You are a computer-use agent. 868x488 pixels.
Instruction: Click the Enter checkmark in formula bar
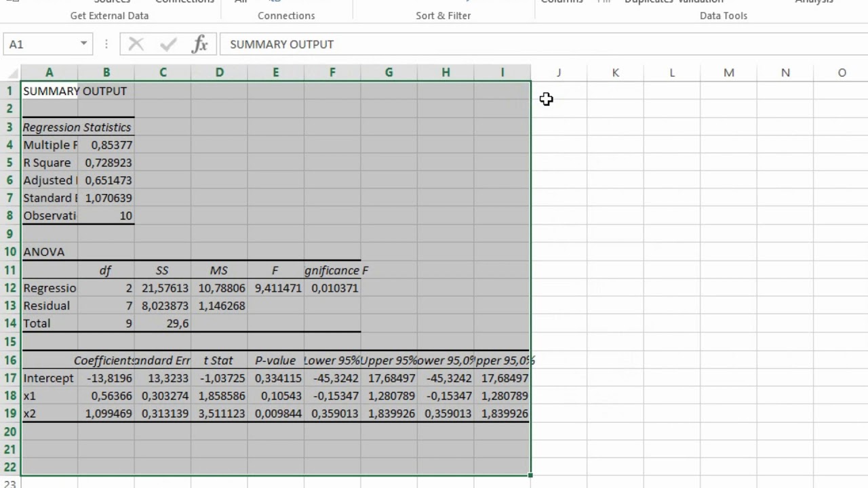click(167, 45)
